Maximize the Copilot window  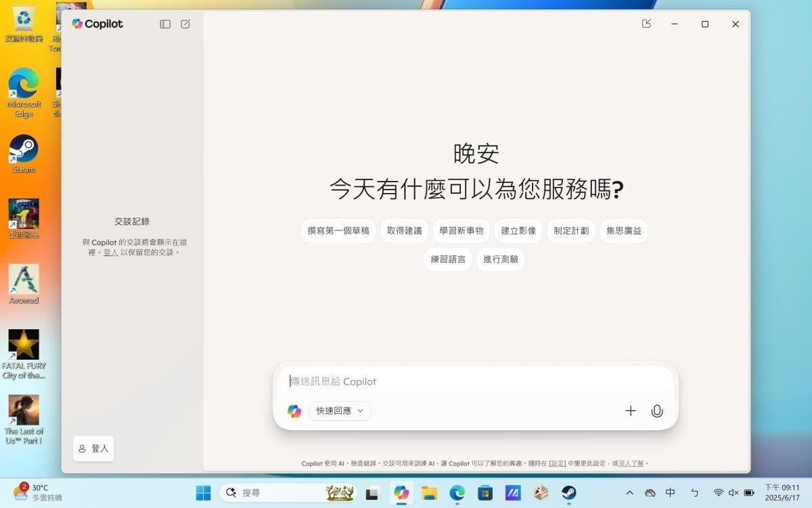(705, 24)
